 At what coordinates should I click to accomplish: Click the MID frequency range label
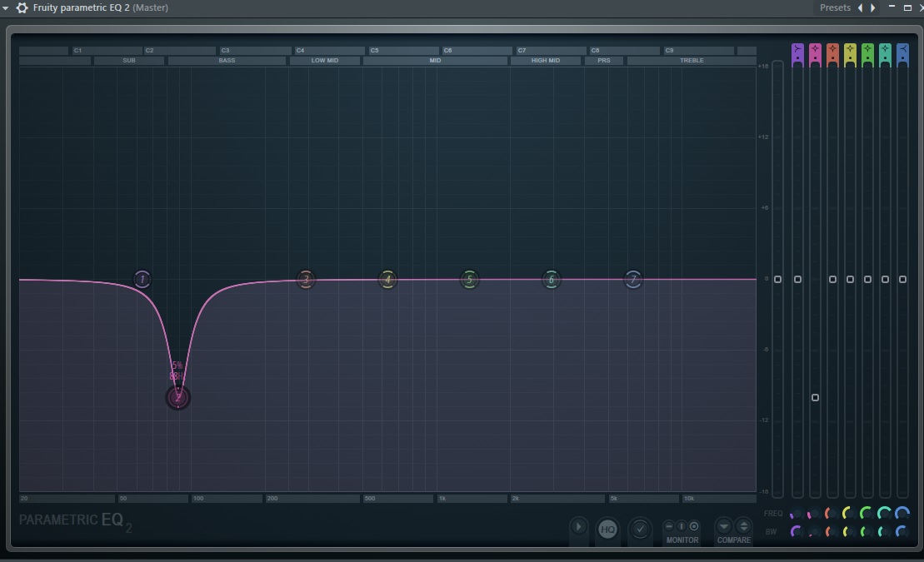pyautogui.click(x=435, y=61)
